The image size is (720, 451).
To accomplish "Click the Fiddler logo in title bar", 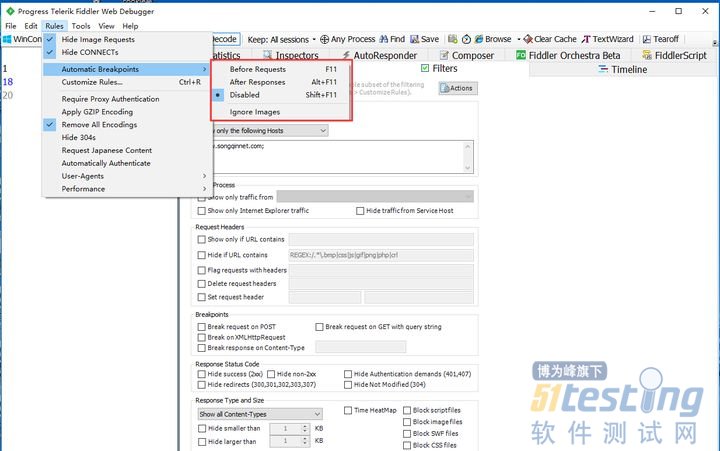I will (x=10, y=11).
